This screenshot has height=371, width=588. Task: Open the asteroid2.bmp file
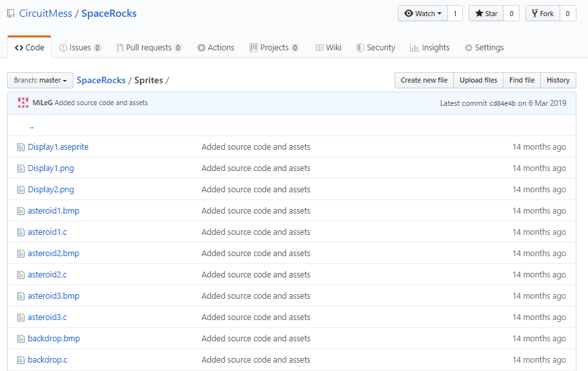coord(54,254)
